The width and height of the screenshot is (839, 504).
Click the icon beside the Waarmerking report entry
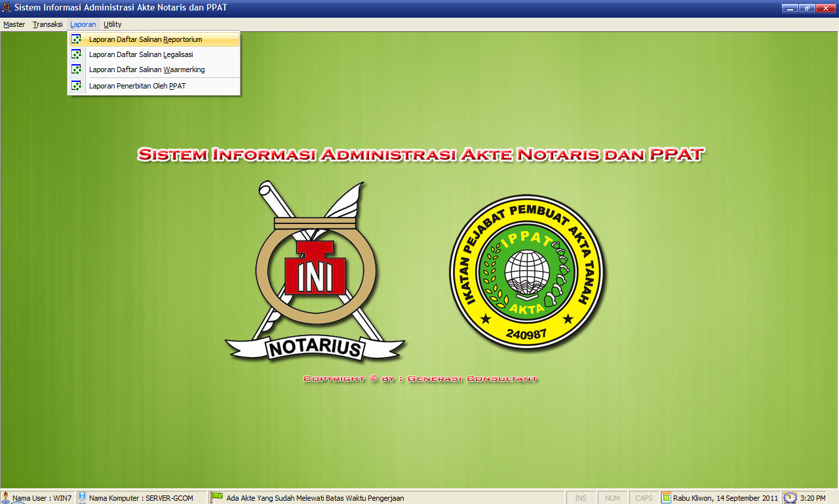pyautogui.click(x=77, y=69)
